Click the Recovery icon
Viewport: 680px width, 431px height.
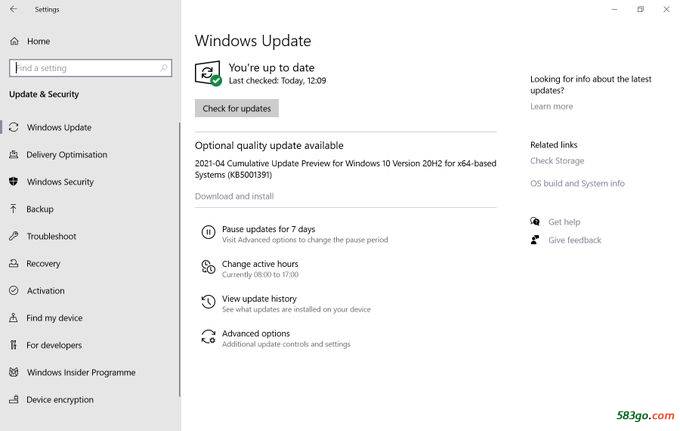point(14,263)
